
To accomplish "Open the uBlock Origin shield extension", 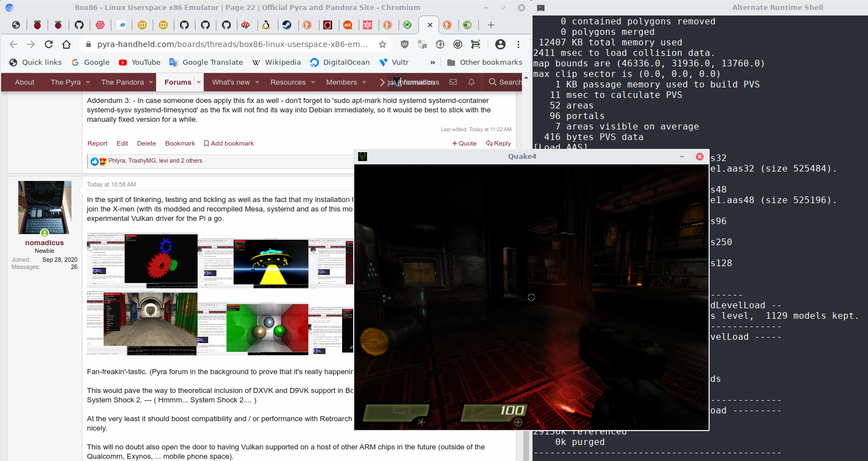I will coord(405,44).
